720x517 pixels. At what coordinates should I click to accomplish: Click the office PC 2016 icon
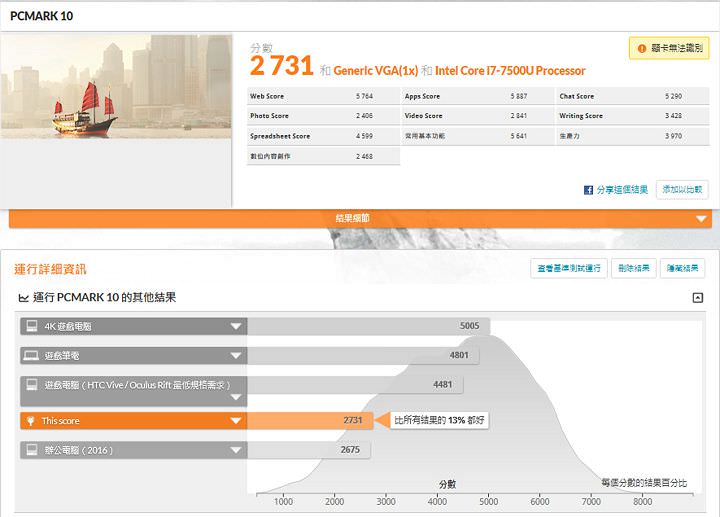pyautogui.click(x=32, y=450)
